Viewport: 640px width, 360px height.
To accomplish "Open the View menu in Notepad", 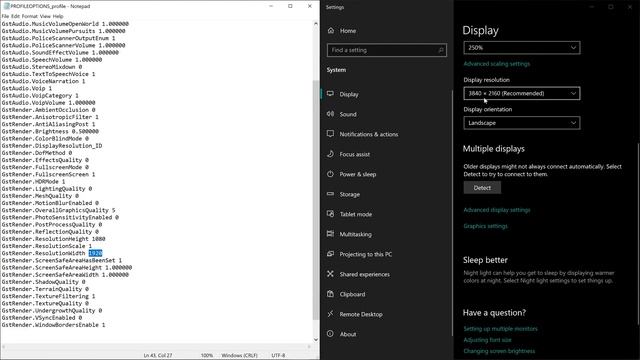I will [45, 16].
